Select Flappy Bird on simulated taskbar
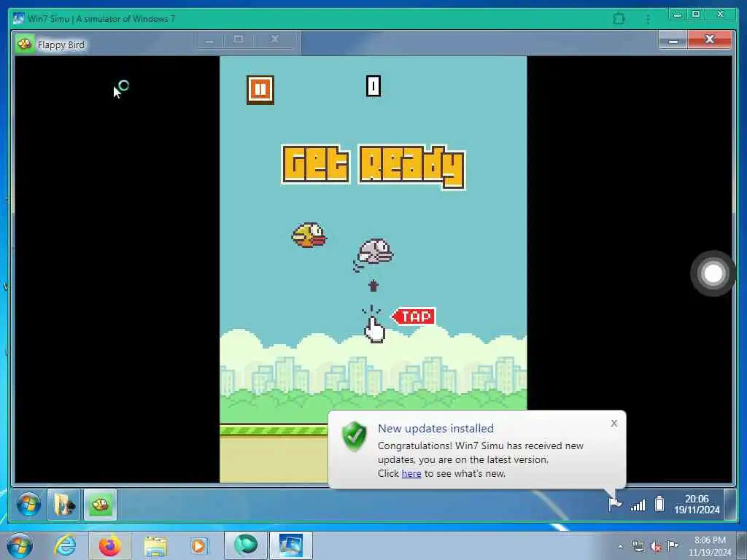This screenshot has width=747, height=560. [100, 505]
